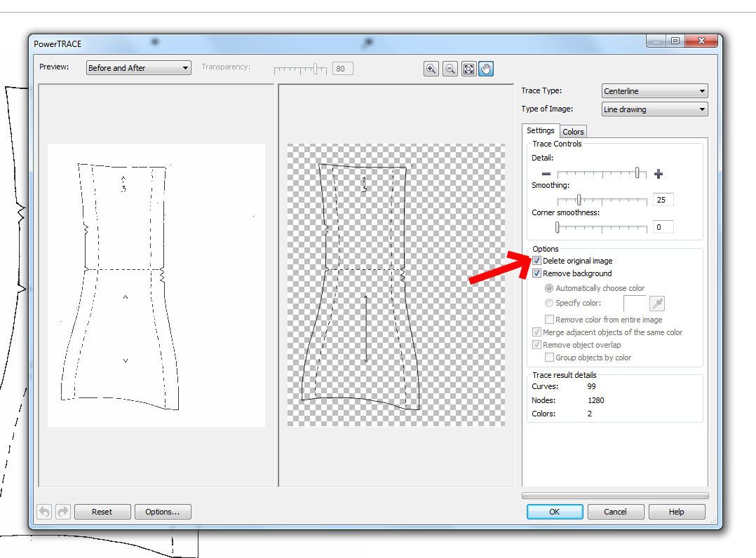This screenshot has width=756, height=558.
Task: Click the minus icon to decrease Detail
Action: click(546, 173)
